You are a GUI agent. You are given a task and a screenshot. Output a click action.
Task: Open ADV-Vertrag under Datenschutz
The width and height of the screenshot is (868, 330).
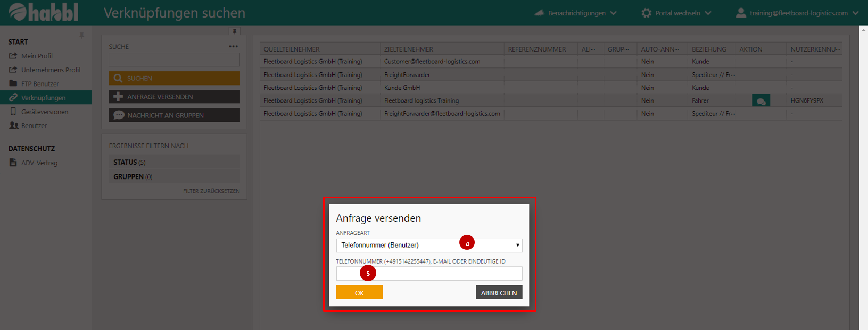tap(39, 163)
